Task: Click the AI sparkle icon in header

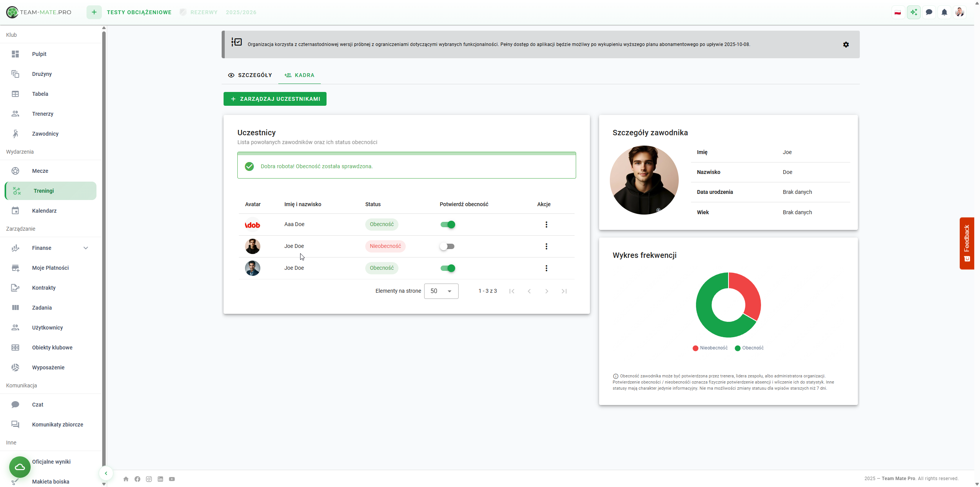Action: 913,12
